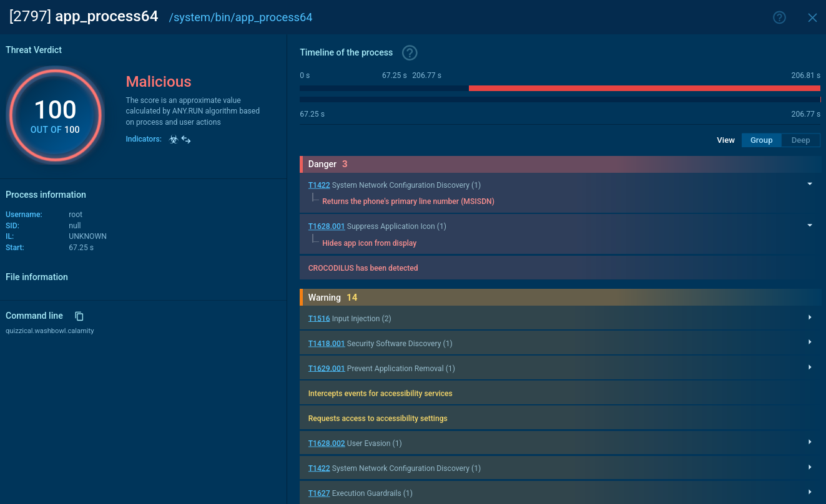Click the biohazard indicator icon

point(174,140)
